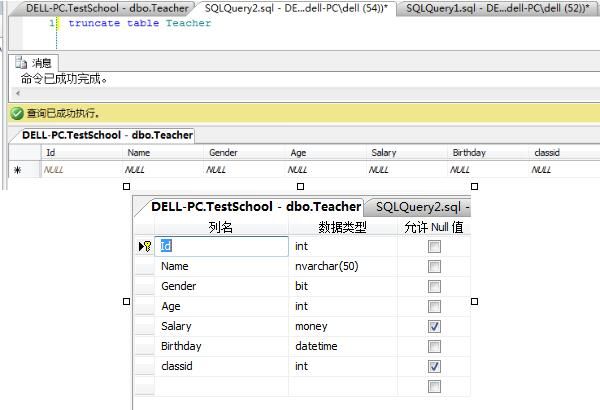Select the SQLQuery2.sql tab at the top
Image resolution: width=600 pixels, height=410 pixels.
coord(295,8)
